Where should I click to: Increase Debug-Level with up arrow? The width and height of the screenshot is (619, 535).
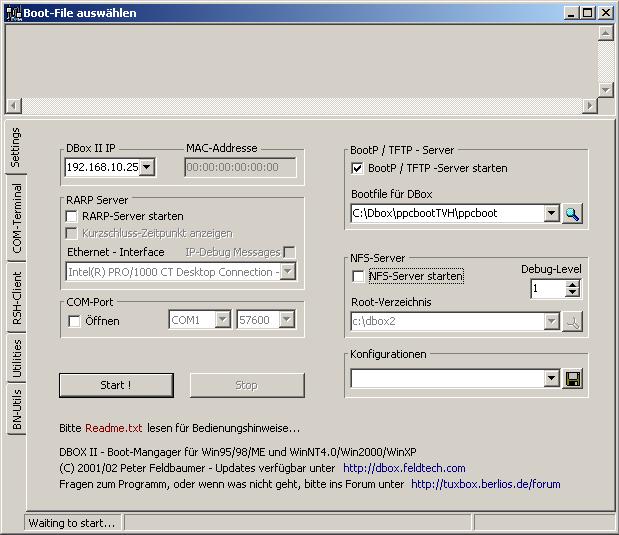click(x=572, y=284)
